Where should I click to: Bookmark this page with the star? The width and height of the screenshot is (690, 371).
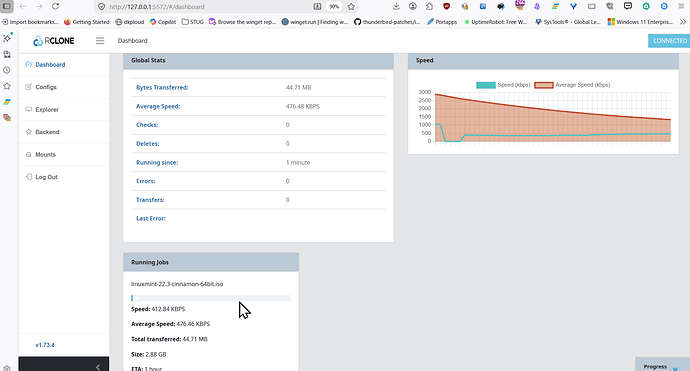(351, 7)
